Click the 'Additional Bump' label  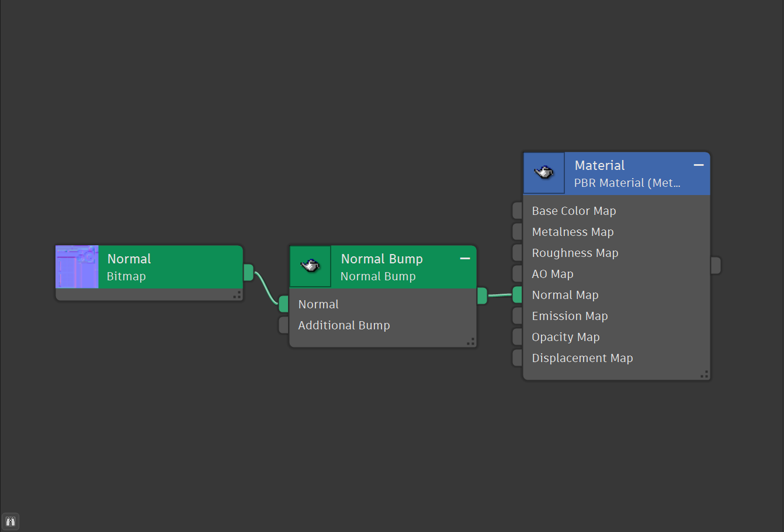point(344,325)
